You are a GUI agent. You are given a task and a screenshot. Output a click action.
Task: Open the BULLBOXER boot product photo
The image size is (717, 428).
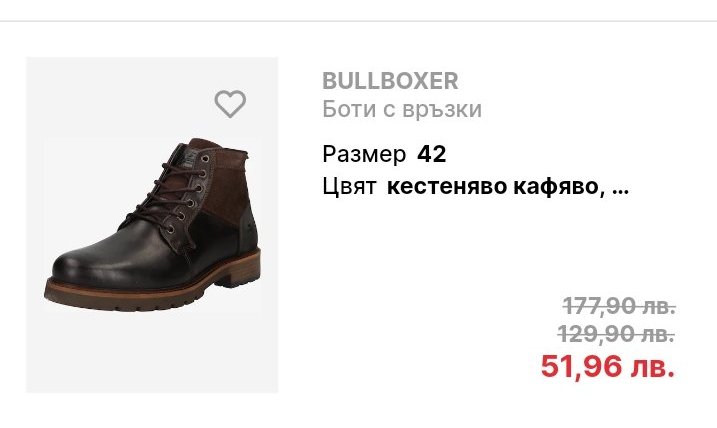152,225
